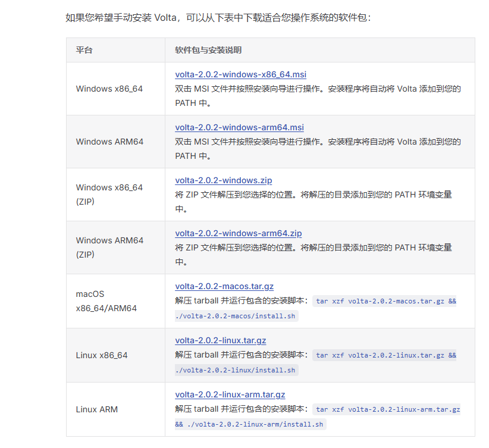Download volta-2.0.2-windows-arm64.zip package
Image resolution: width=489 pixels, height=448 pixels.
tap(239, 234)
